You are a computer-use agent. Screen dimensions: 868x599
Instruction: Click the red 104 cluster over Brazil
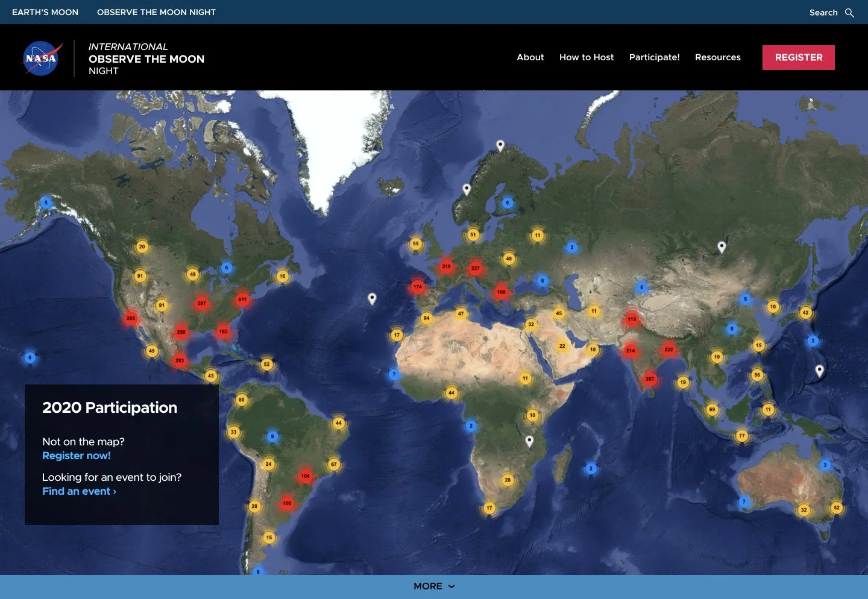click(x=306, y=475)
